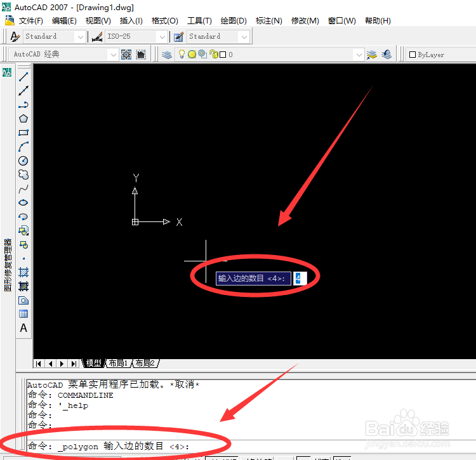This screenshot has height=460, width=476.
Task: Click the My Workspace home icon
Action: (x=141, y=55)
